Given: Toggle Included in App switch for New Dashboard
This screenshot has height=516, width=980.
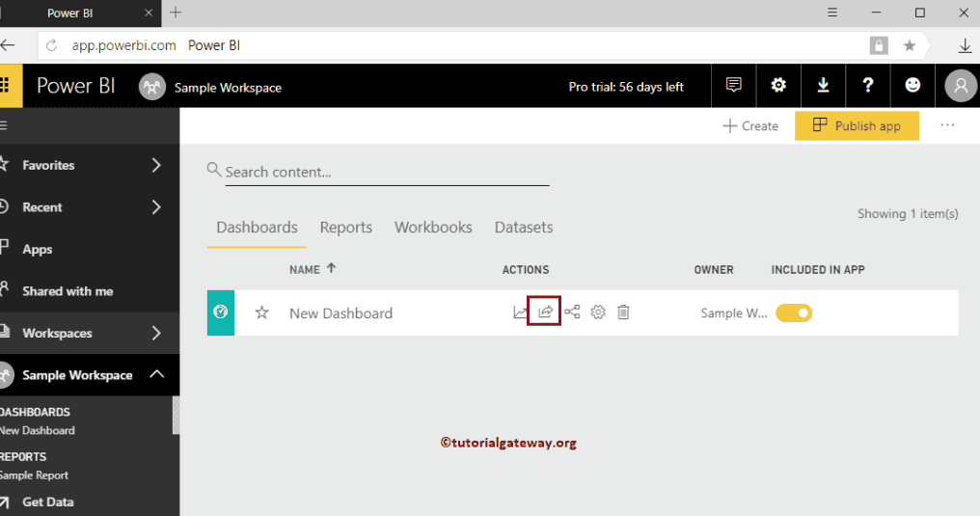Looking at the screenshot, I should point(794,312).
